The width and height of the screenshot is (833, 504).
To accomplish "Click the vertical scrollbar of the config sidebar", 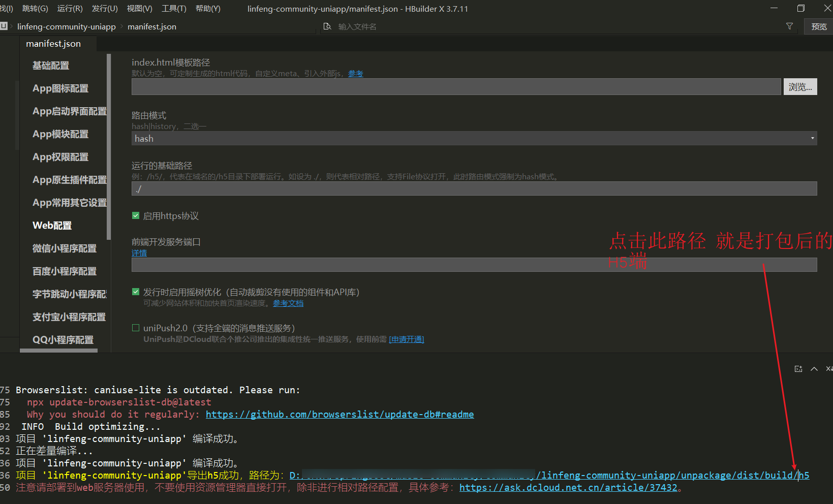I will [x=109, y=146].
